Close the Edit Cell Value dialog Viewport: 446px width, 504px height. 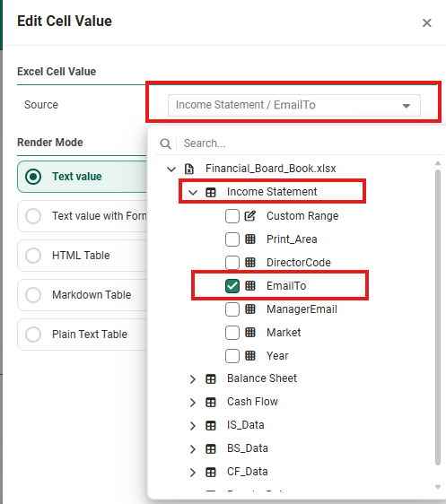click(x=427, y=22)
